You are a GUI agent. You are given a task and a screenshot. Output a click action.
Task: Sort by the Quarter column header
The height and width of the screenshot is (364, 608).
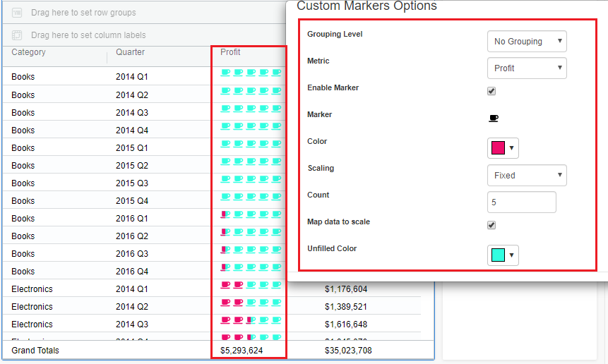[x=131, y=52]
